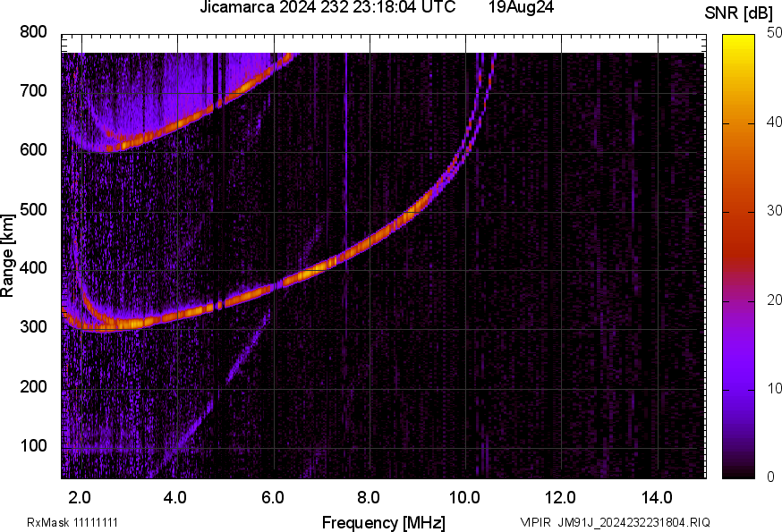Screen dimensions: 782x532
Task: Click the 800 km range axis label
Action: [x=33, y=32]
